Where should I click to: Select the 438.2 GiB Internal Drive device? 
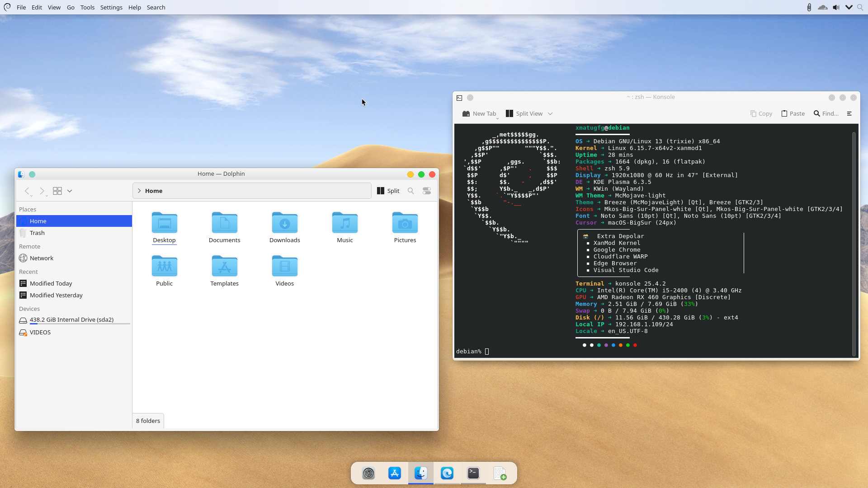click(x=74, y=320)
